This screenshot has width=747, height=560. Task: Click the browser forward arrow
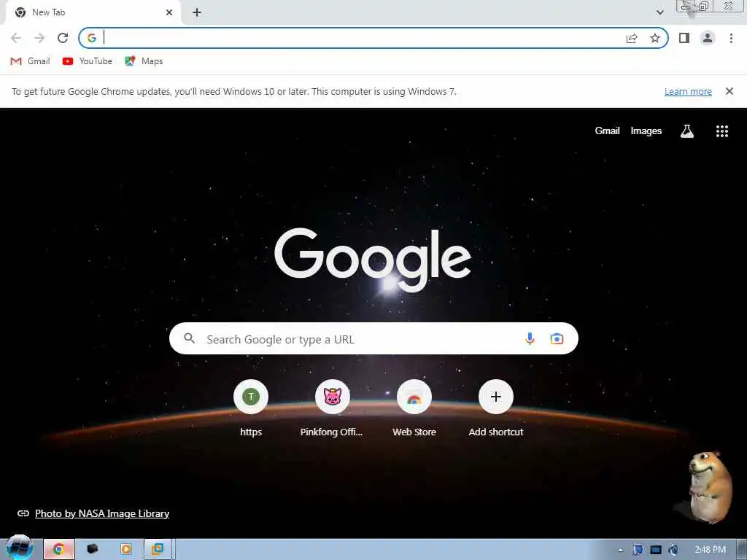tap(39, 38)
